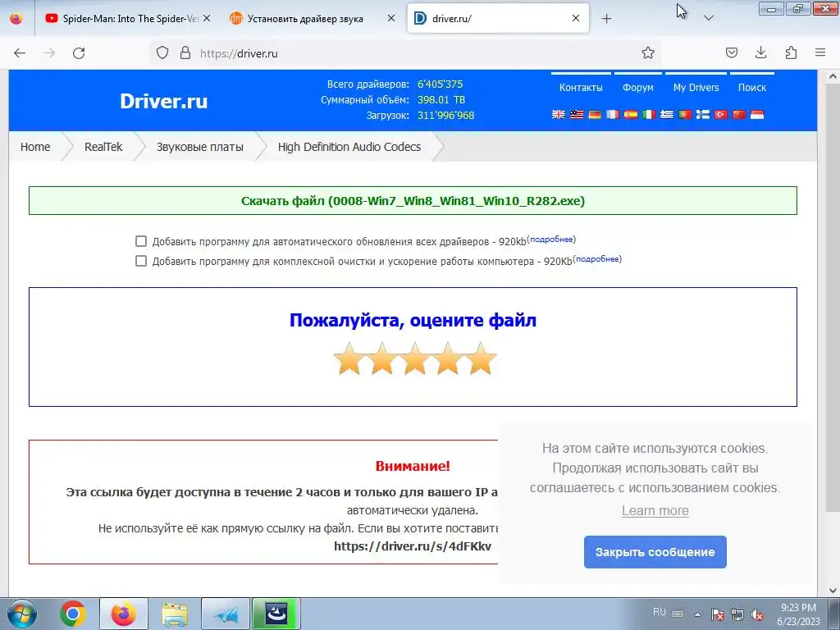Screen dimensions: 840x630
Task: Bookmark this page with the star
Action: click(x=648, y=52)
